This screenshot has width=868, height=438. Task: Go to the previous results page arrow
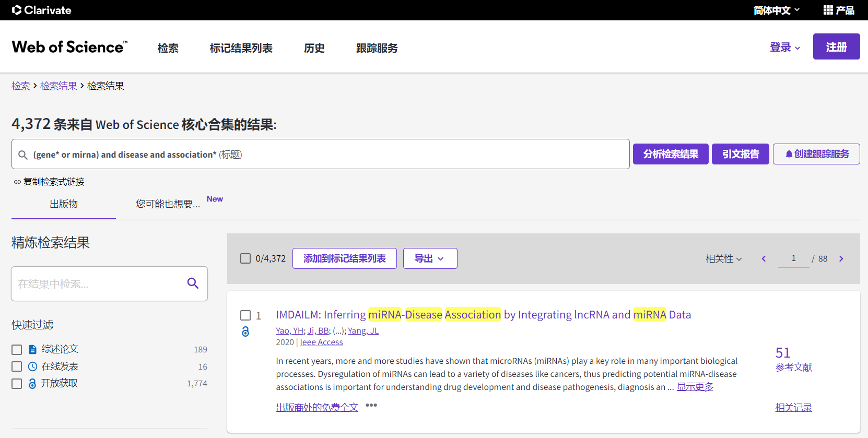click(764, 258)
